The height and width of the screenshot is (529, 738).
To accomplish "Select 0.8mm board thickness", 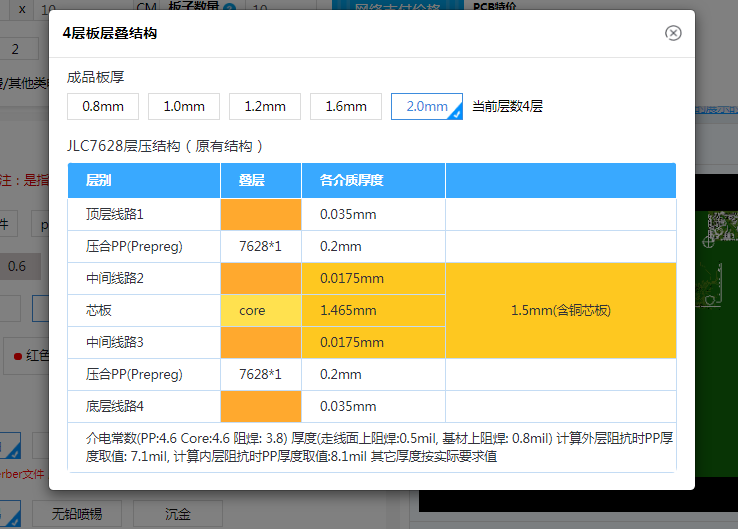I will [x=103, y=106].
